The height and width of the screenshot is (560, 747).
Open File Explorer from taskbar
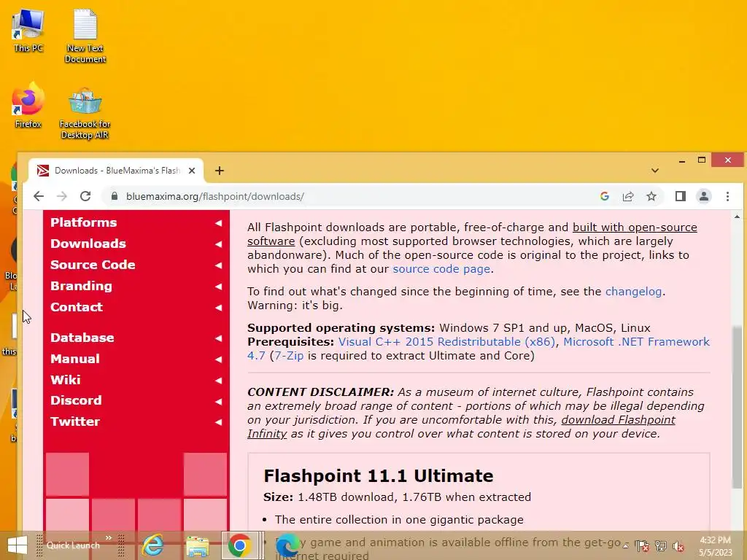[x=198, y=545]
